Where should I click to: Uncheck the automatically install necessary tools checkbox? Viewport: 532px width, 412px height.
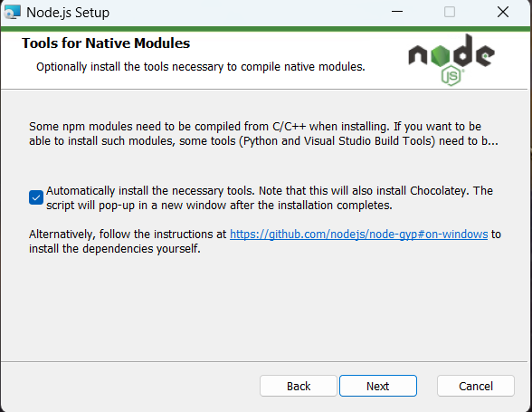[x=36, y=197]
